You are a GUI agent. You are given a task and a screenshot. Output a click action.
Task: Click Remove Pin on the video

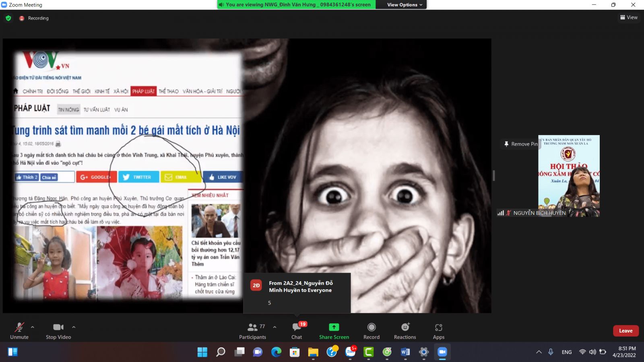520,144
